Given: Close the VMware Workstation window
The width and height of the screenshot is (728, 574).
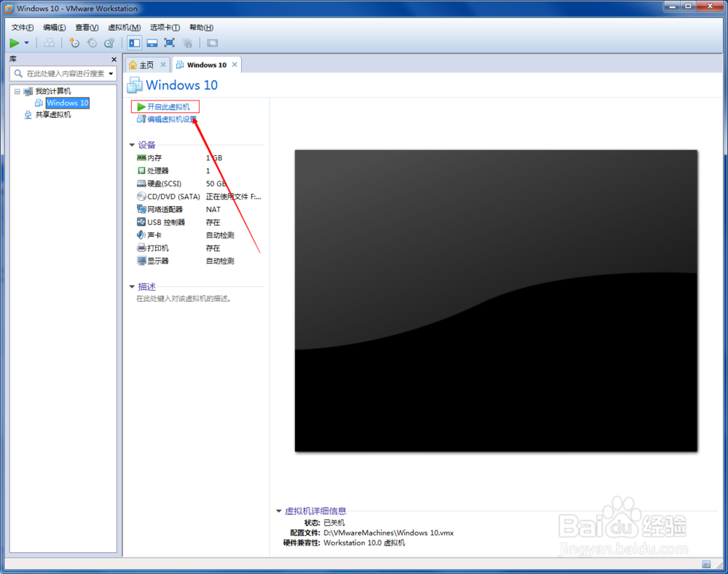Looking at the screenshot, I should click(711, 6).
